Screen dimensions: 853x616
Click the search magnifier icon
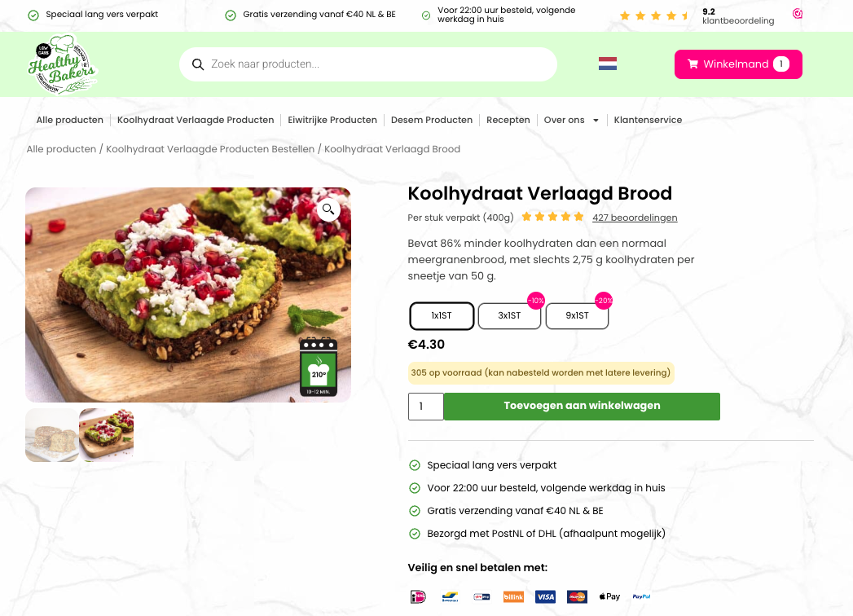[198, 64]
